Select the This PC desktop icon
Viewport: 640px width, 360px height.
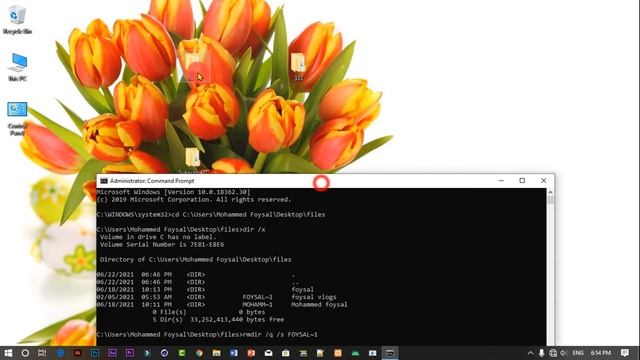(17, 67)
